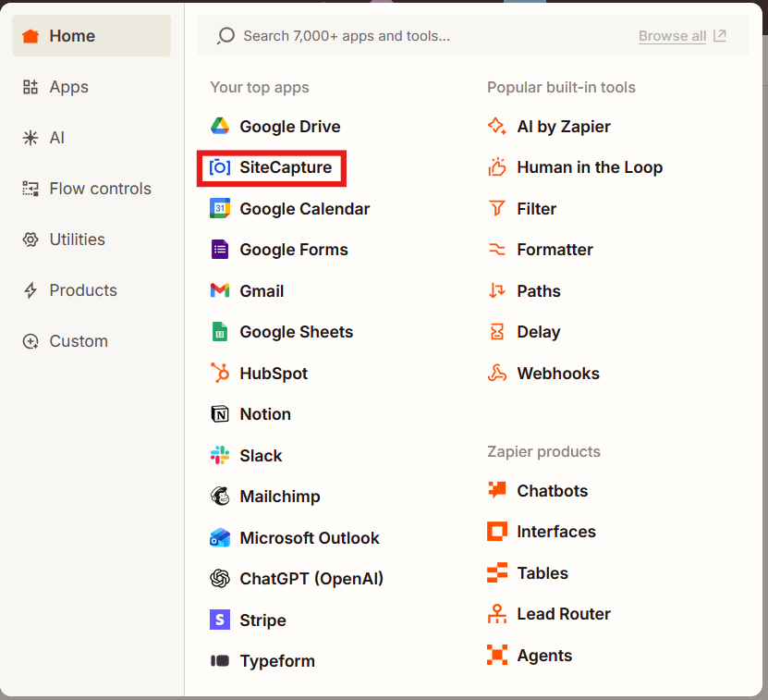Select the Mailchimp monkey icon
This screenshot has width=768, height=700.
click(220, 497)
